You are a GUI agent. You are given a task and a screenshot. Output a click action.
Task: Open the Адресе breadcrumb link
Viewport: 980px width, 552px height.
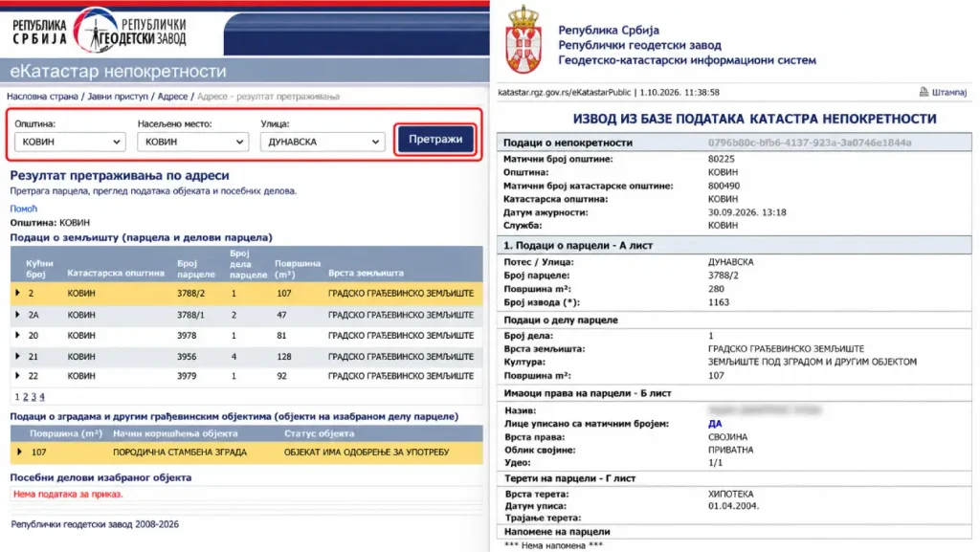pyautogui.click(x=172, y=97)
